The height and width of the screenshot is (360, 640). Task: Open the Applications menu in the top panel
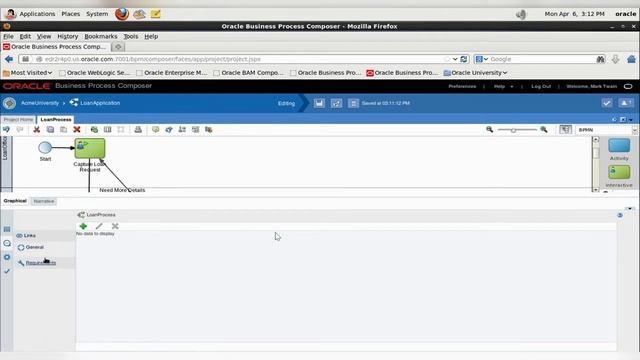click(x=37, y=14)
